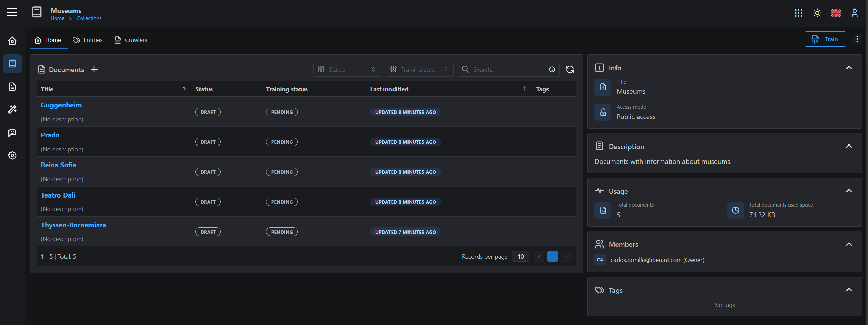Open the Status filter dropdown
Screen dimensions: 868x325
[x=347, y=69]
